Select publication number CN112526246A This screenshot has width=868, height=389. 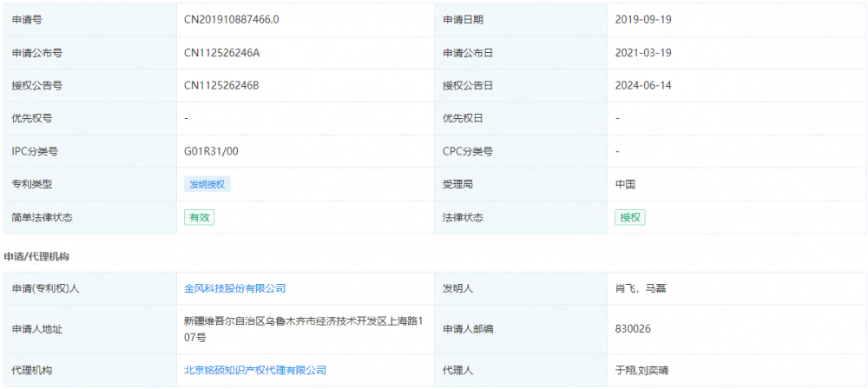tap(222, 53)
